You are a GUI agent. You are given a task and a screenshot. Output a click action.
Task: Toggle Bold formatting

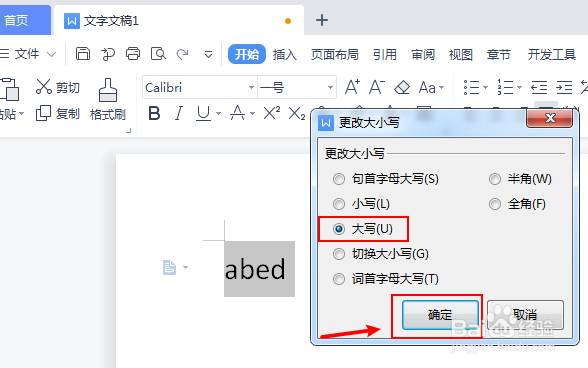(154, 113)
